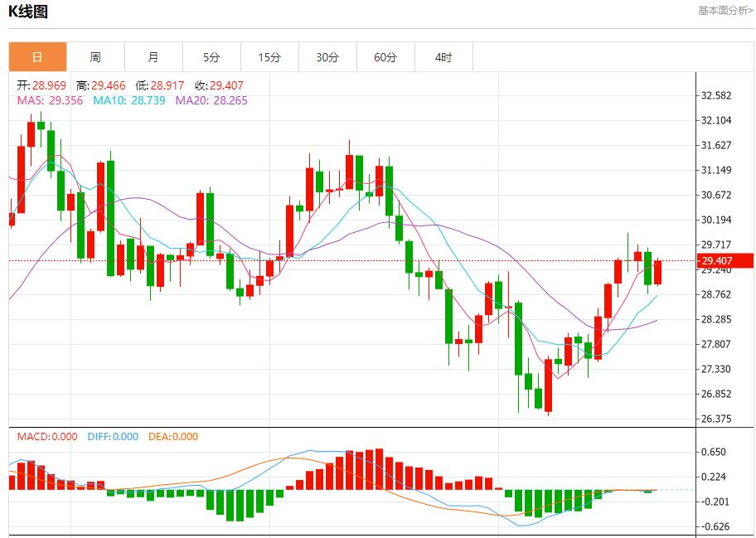Click the 32.582 price axis label
This screenshot has height=538, width=756.
pos(715,95)
